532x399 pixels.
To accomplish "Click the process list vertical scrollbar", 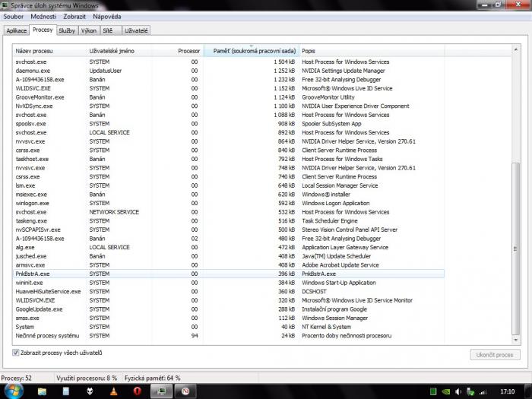I will 517,228.
